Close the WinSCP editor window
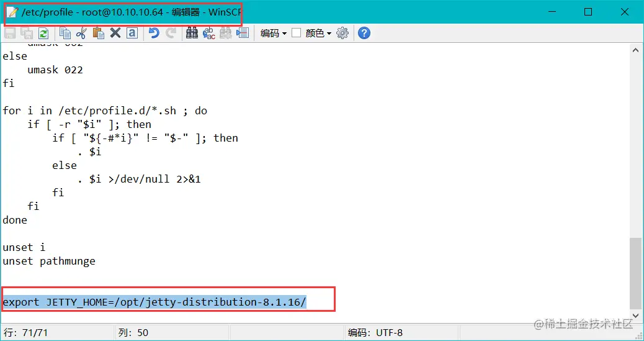 [625, 12]
